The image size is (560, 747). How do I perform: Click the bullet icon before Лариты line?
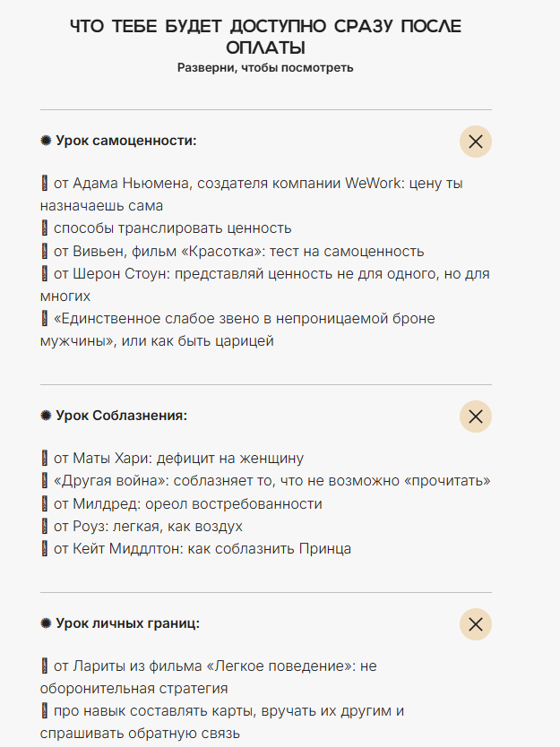pos(45,666)
